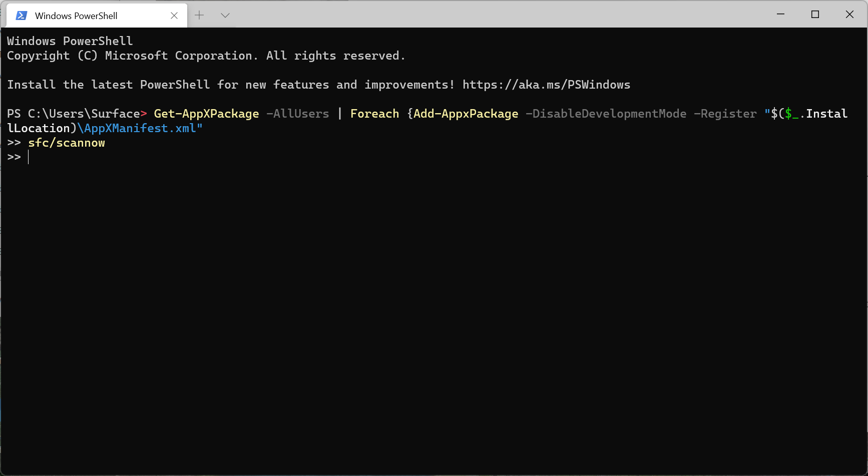Click empty title bar area beside tabs
Image resolution: width=868 pixels, height=476 pixels.
496,15
